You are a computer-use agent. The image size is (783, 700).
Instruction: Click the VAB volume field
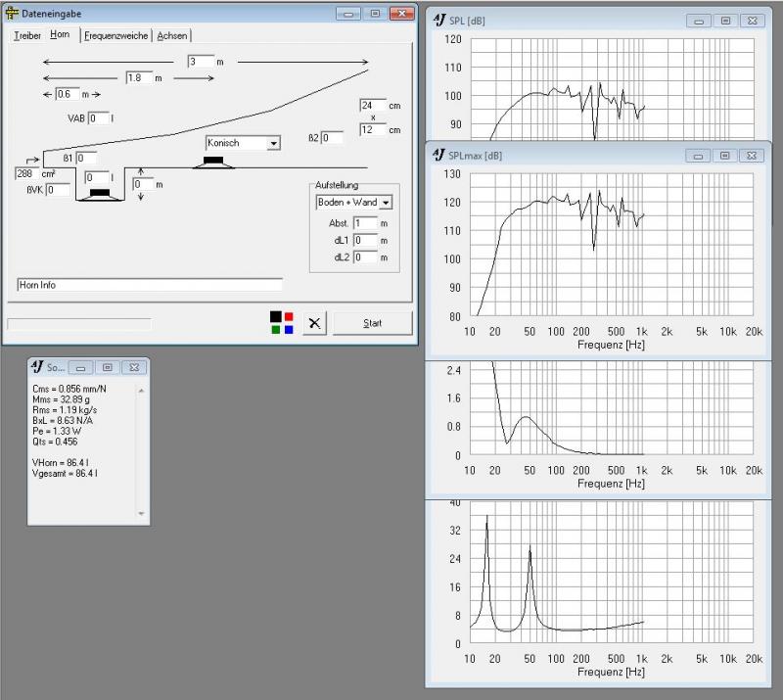point(99,118)
